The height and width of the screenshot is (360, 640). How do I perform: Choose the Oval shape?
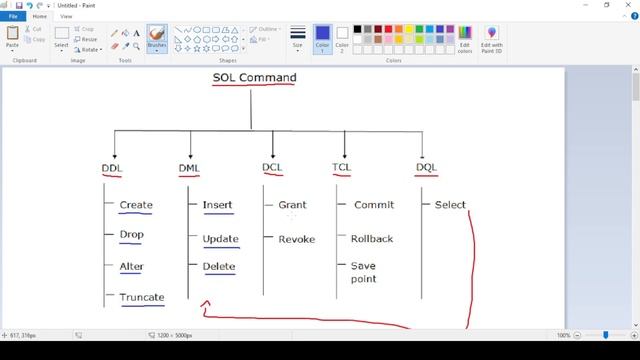click(197, 30)
